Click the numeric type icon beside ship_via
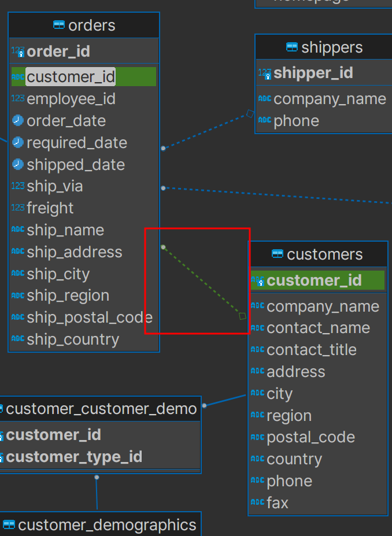This screenshot has height=536, width=392. [18, 186]
